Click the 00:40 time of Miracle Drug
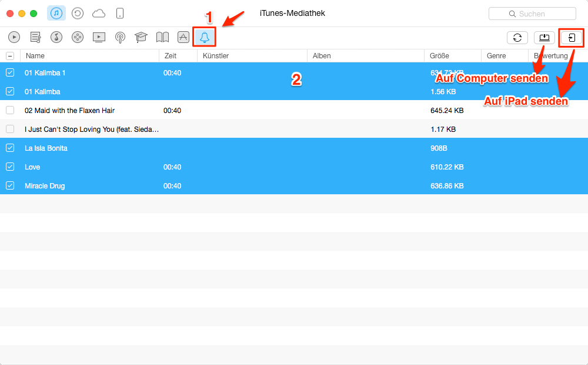Viewport: 588px width, 365px height. coord(172,186)
